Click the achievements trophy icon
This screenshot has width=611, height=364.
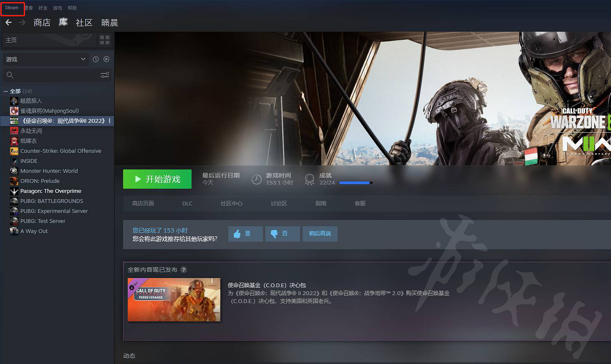[x=309, y=179]
